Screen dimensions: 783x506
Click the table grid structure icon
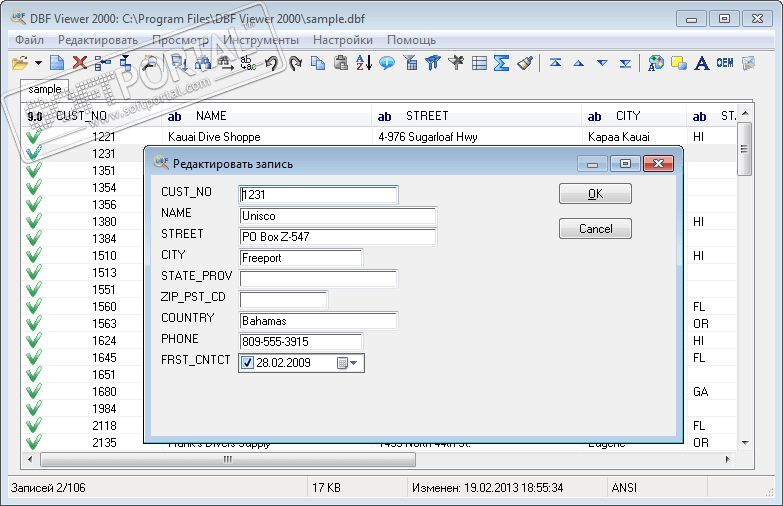(x=479, y=63)
